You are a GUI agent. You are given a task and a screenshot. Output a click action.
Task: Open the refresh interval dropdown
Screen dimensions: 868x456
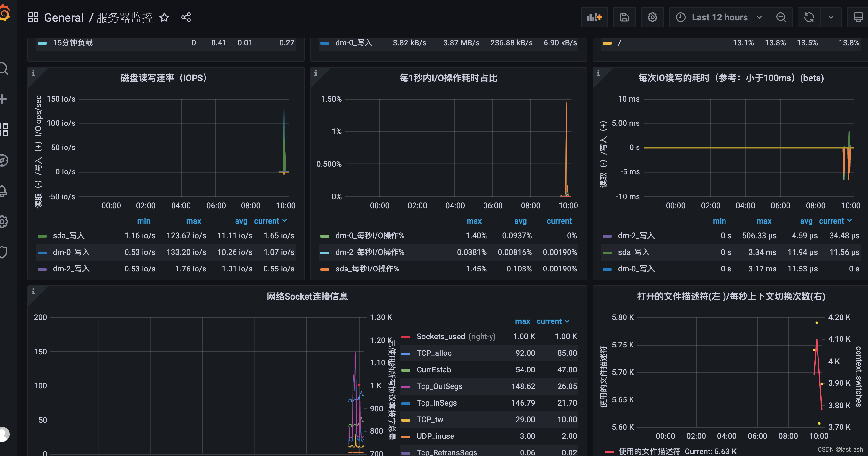point(831,17)
